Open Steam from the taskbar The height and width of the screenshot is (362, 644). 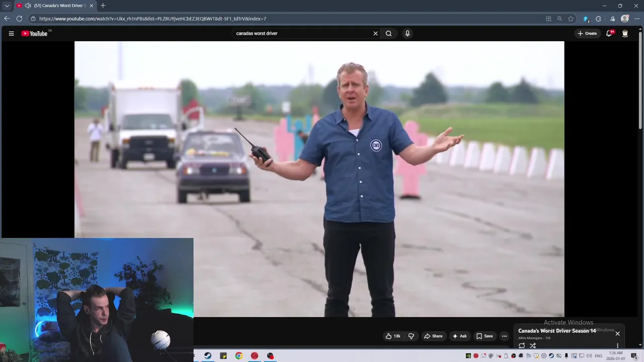click(207, 355)
